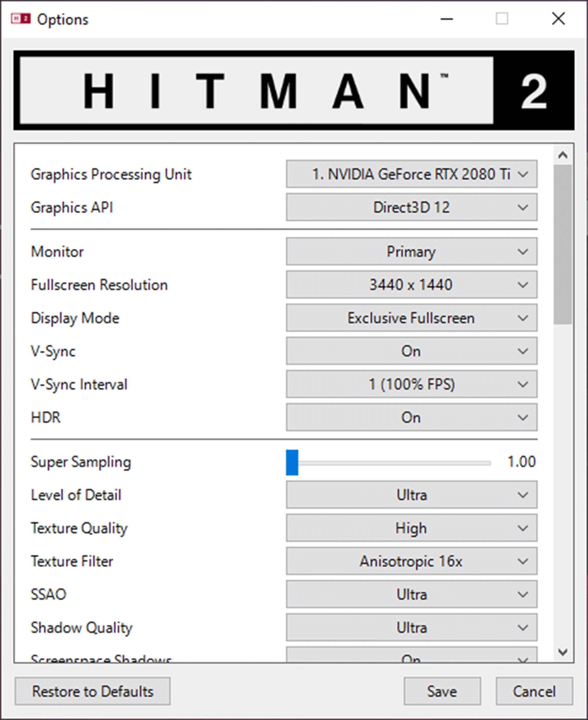Click the Super Sampling slider handle
Viewport: 588px width, 720px height.
(x=292, y=463)
